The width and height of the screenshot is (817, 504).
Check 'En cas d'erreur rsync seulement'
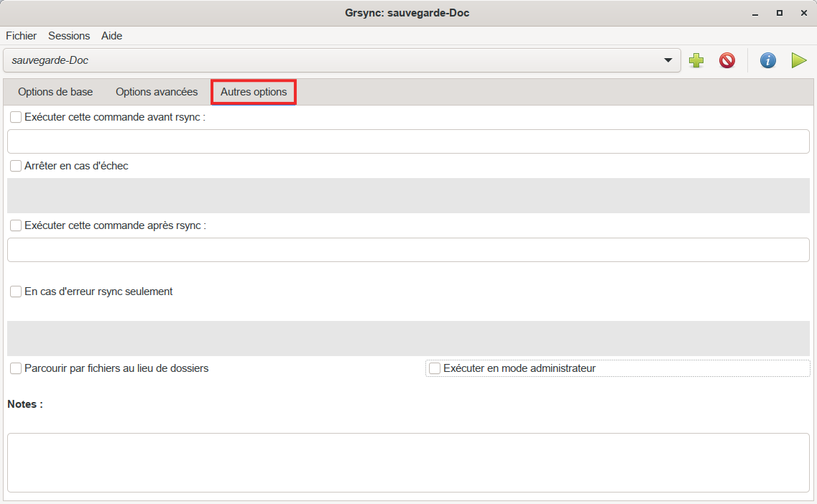pyautogui.click(x=16, y=291)
